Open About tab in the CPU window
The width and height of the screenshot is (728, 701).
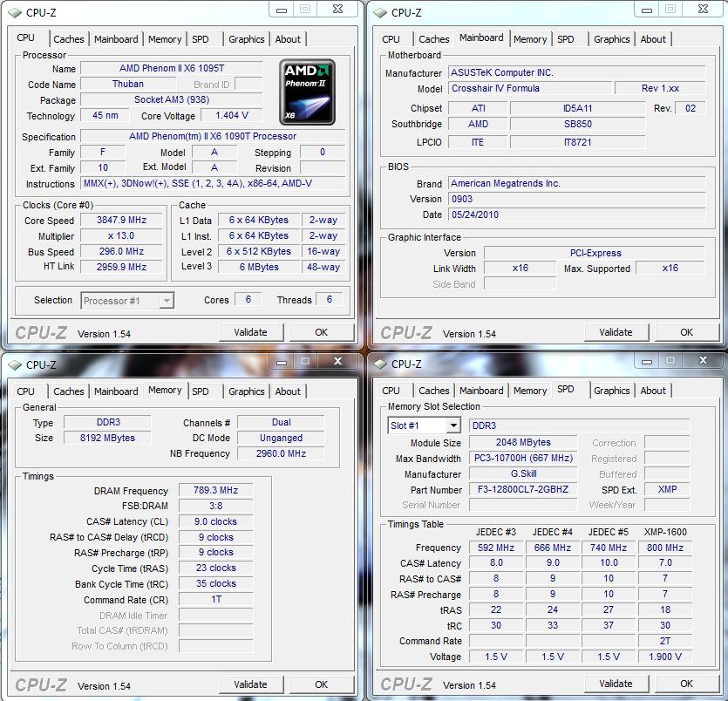click(x=288, y=39)
